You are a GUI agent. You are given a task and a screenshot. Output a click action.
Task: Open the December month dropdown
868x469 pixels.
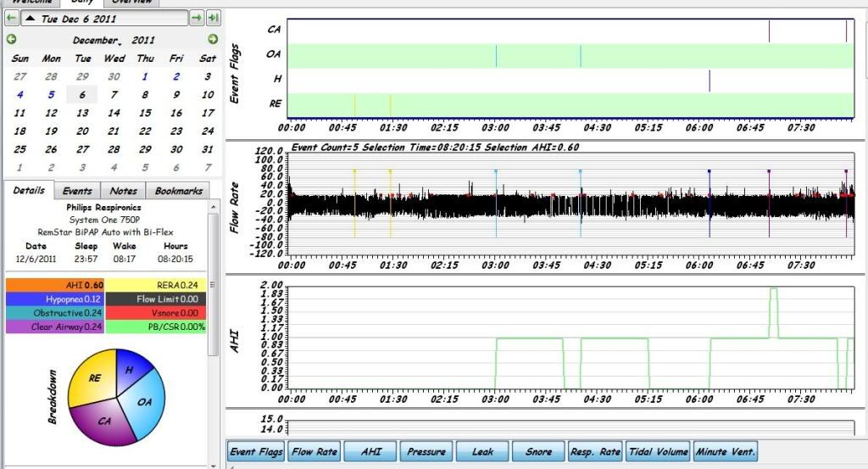[95, 40]
